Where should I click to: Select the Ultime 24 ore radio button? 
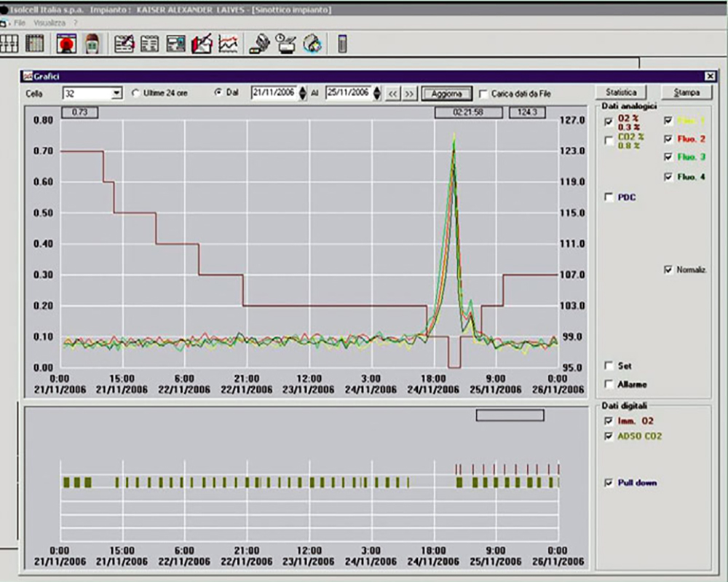pyautogui.click(x=135, y=93)
